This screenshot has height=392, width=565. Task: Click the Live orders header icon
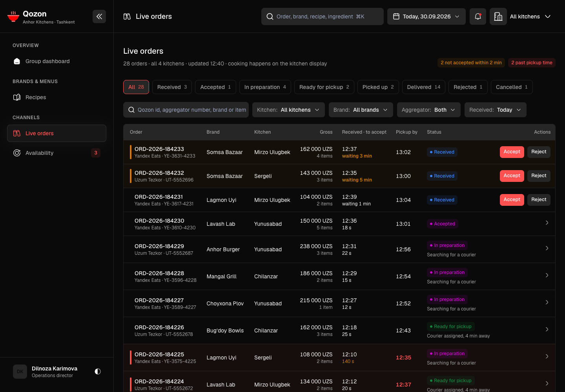tap(127, 16)
